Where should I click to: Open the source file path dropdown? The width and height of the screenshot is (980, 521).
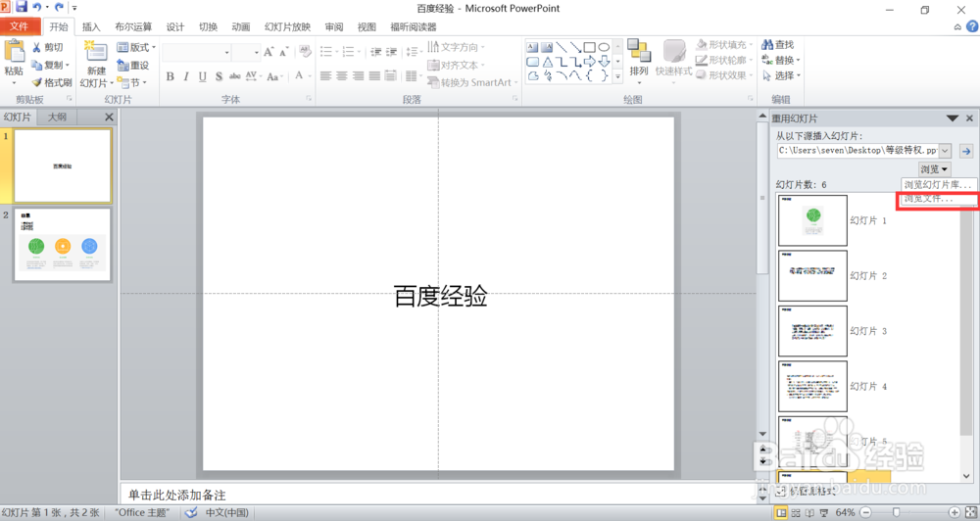pos(945,151)
